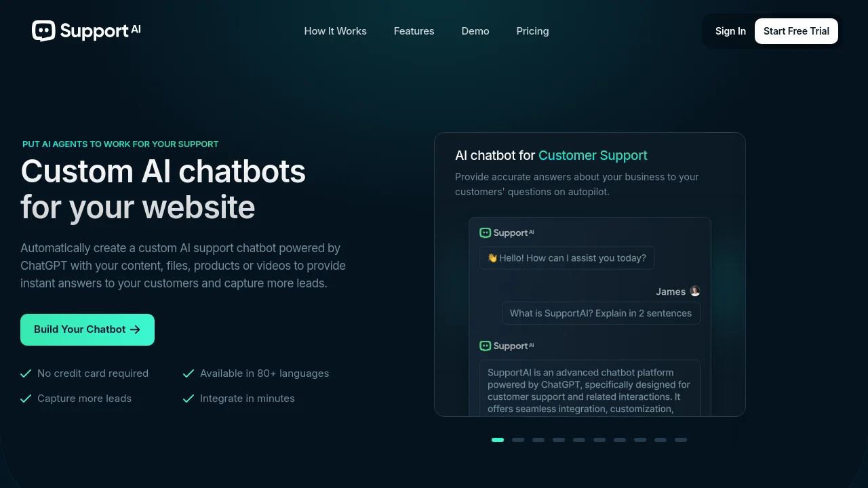
Task: Jump to the second carousel slide dot
Action: coord(518,440)
